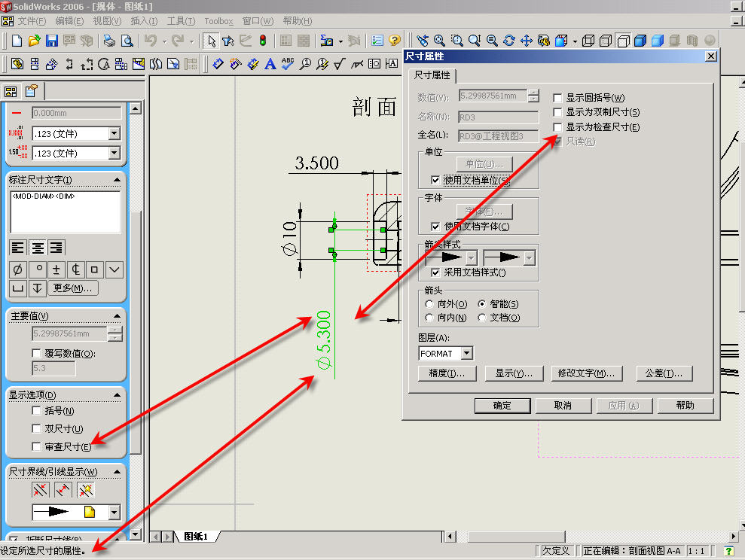This screenshot has width=745, height=560.
Task: Switch to Wireframe display icon
Action: tap(588, 41)
